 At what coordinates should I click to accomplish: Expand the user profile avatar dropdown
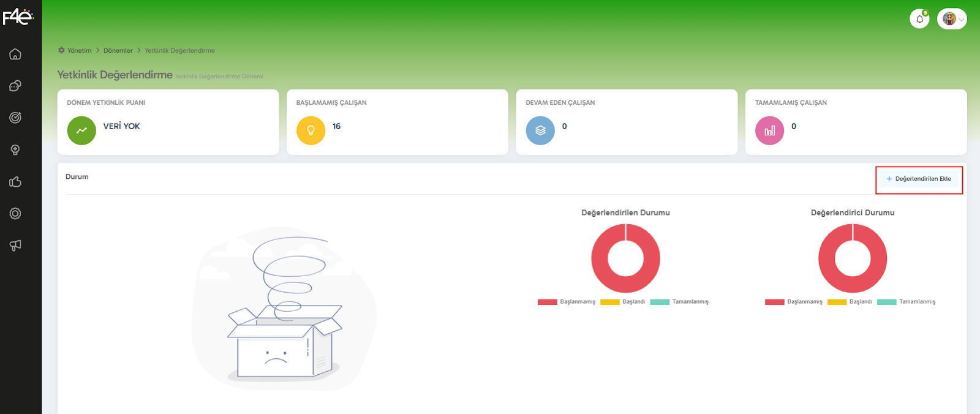coord(952,19)
